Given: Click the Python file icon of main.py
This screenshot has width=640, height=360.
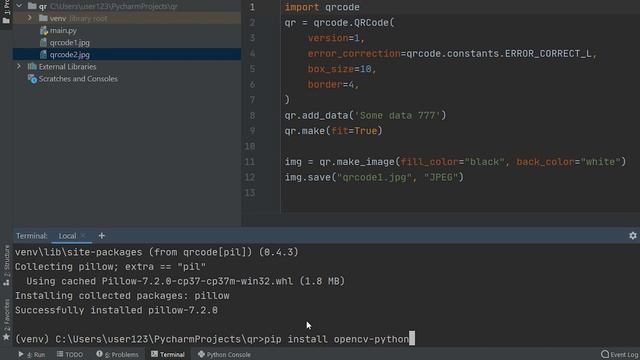Looking at the screenshot, I should tap(44, 30).
